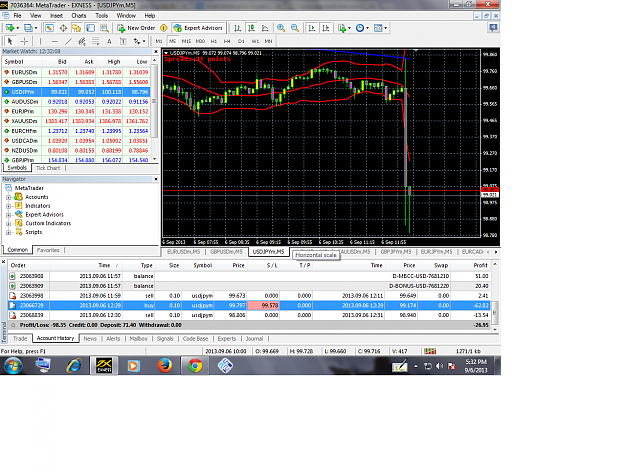Zoom in on the chart
This screenshot has height=471, width=625.
(x=281, y=28)
